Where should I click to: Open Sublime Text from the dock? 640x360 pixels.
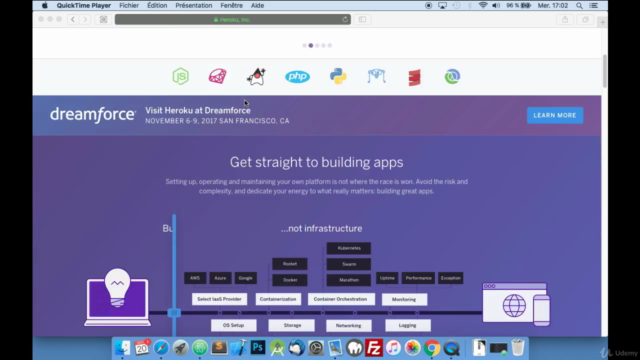[x=219, y=348]
